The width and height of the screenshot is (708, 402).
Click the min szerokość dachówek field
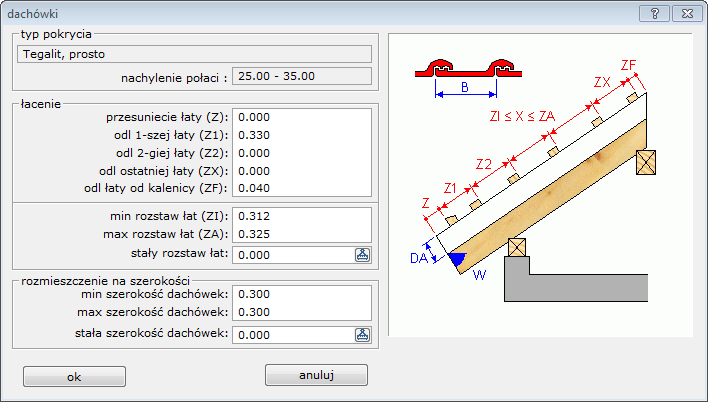[301, 294]
